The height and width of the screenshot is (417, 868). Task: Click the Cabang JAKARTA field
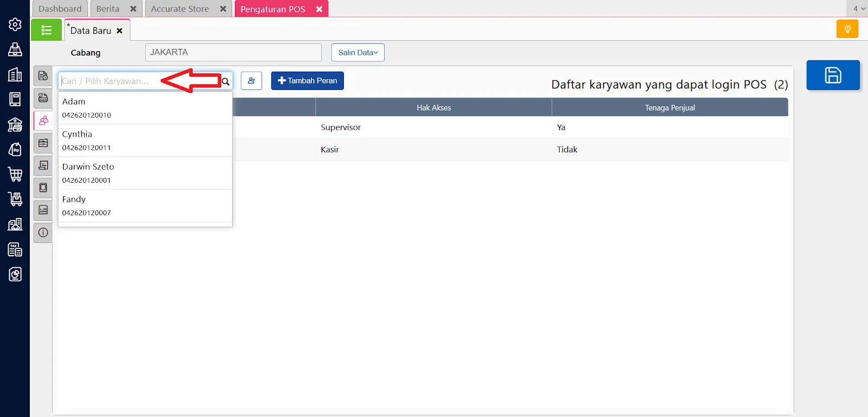233,53
